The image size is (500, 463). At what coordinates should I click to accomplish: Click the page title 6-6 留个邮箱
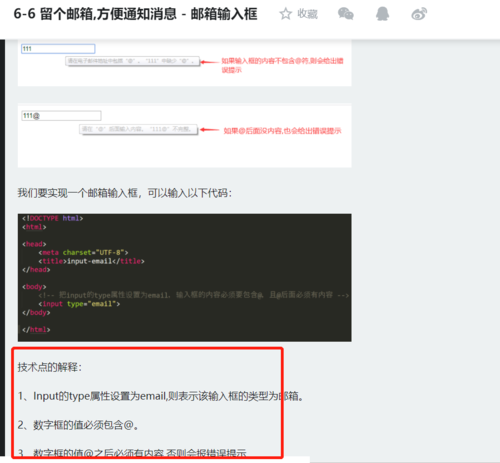point(135,14)
